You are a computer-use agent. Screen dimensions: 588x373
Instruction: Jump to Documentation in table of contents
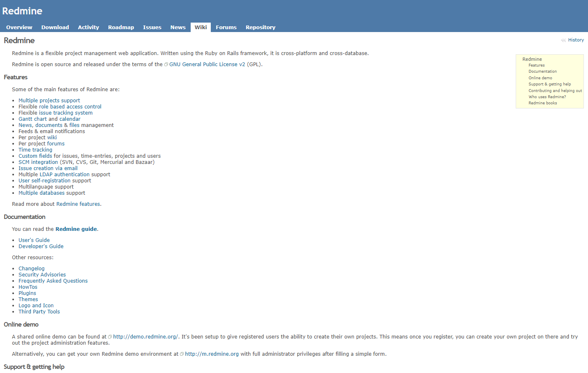click(x=543, y=71)
